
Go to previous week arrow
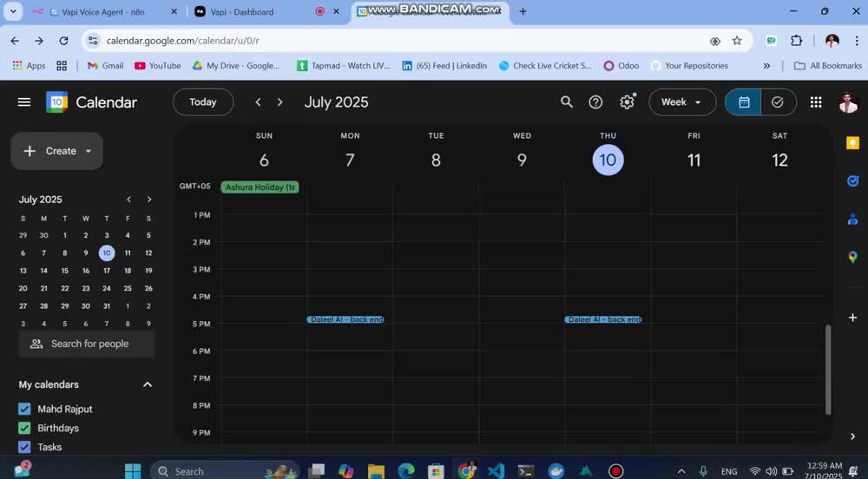[258, 102]
